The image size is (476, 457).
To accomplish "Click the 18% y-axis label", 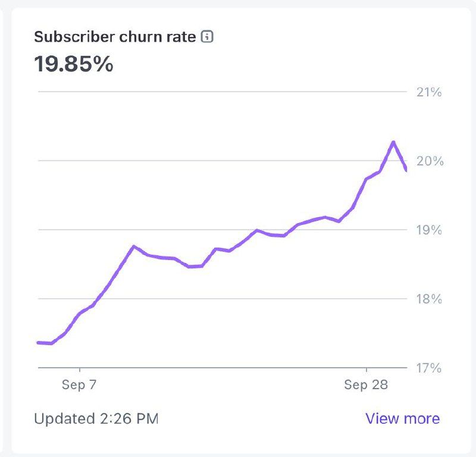I will [x=428, y=299].
